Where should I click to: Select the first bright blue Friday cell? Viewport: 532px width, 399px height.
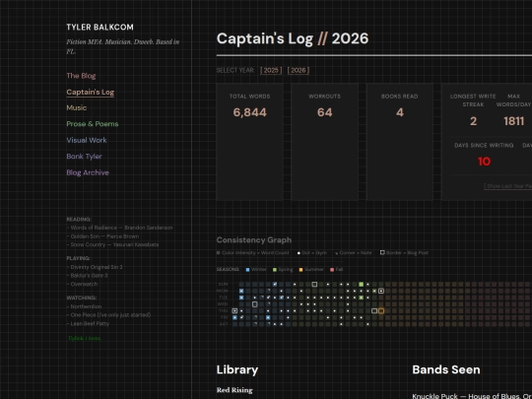(234, 317)
